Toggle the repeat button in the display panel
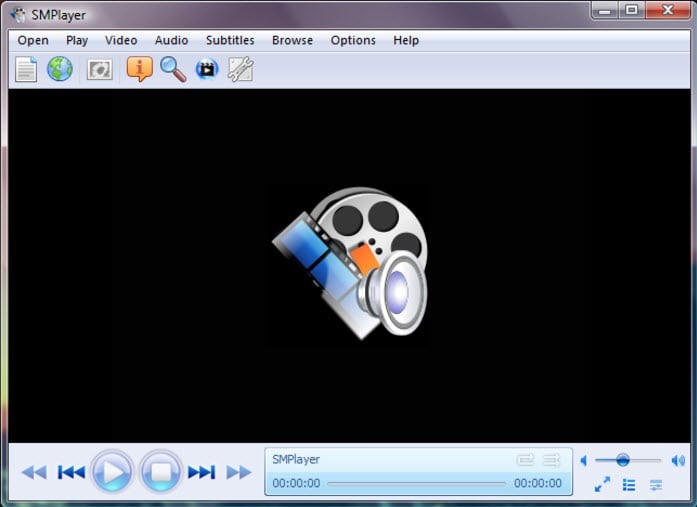The width and height of the screenshot is (697, 507). coord(525,460)
